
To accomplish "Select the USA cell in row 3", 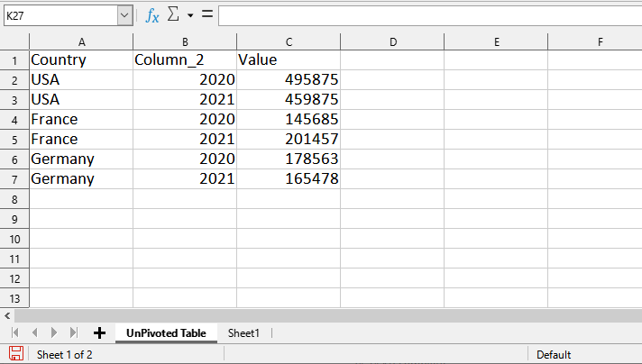I will [81, 99].
